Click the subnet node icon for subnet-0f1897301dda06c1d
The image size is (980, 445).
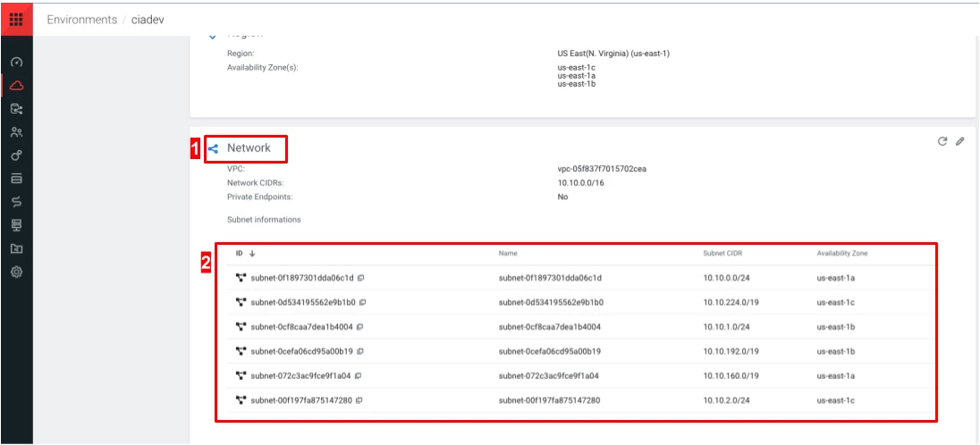click(241, 278)
